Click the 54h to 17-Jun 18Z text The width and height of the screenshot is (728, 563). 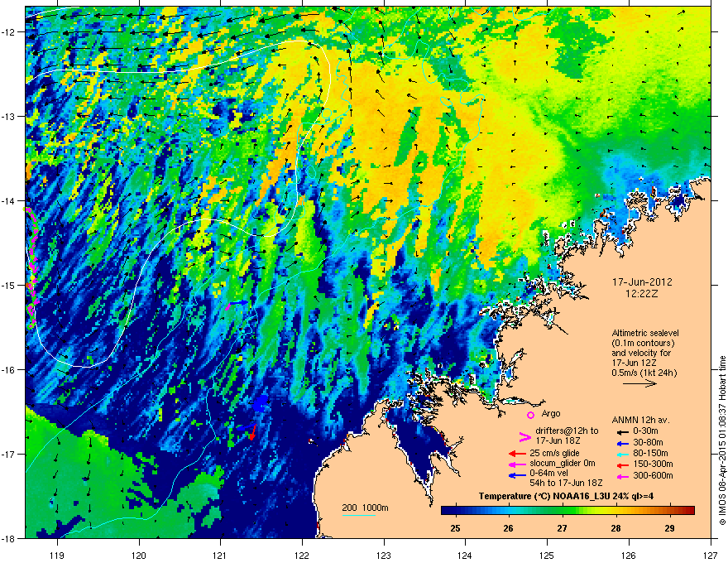[x=566, y=483]
